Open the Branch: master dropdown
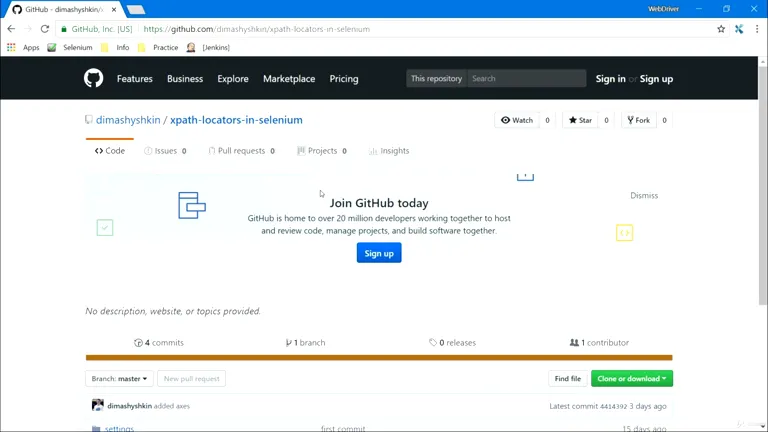This screenshot has height=432, width=768. (x=119, y=379)
